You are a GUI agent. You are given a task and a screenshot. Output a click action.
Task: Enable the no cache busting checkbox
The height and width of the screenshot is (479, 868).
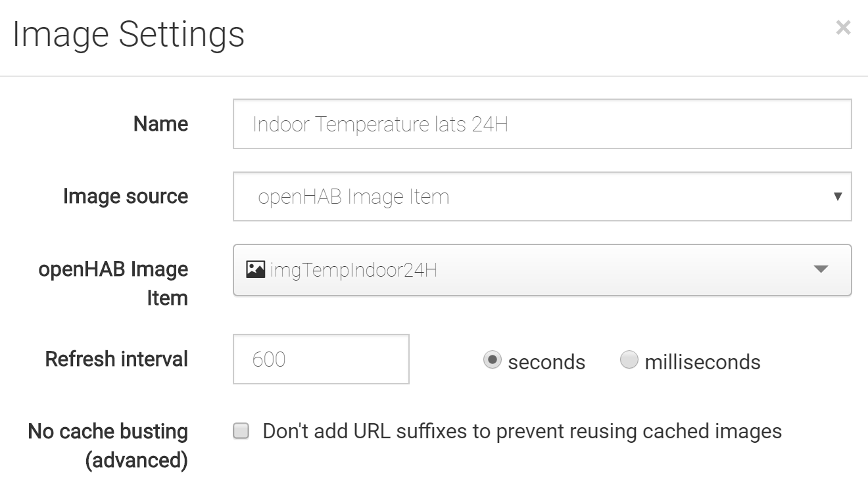241,431
